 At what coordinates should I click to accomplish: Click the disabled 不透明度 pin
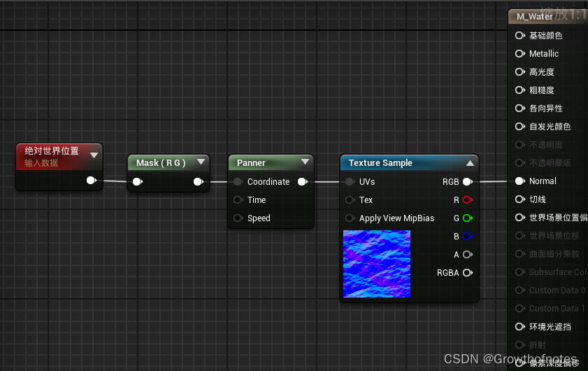coord(519,145)
